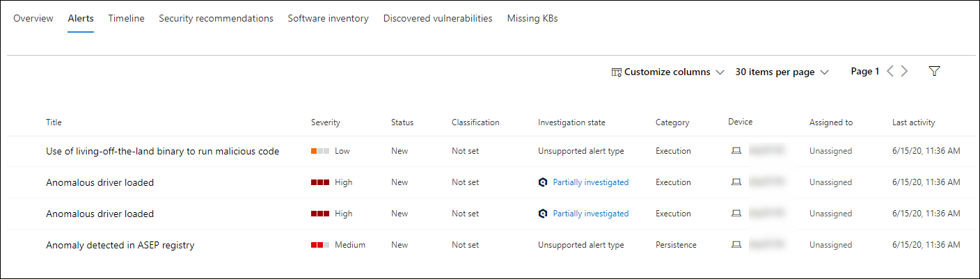
Task: Click the Customize columns table icon
Action: coord(616,72)
